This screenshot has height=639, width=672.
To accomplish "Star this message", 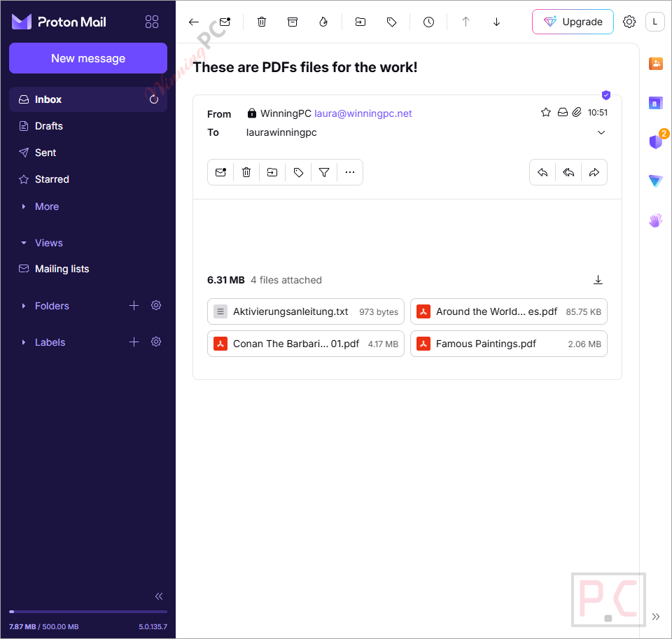I will [x=545, y=112].
